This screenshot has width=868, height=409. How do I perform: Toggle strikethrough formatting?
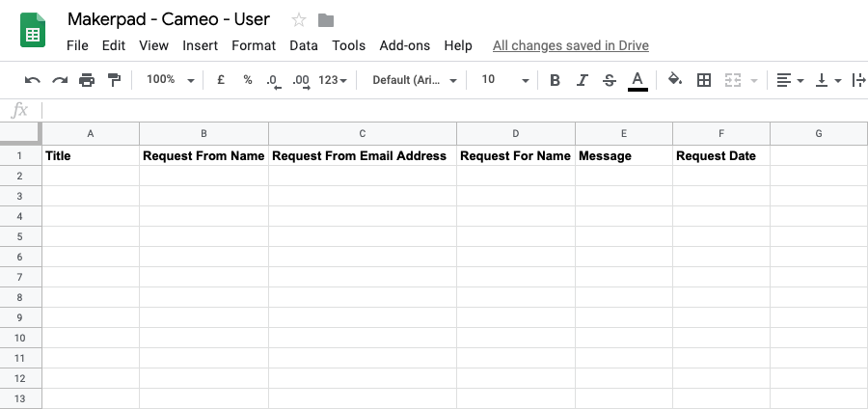[610, 80]
